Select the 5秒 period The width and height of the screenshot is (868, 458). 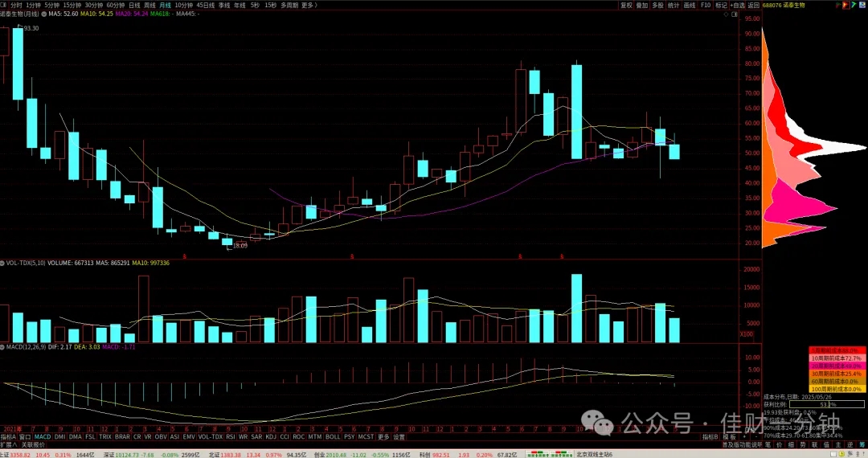[x=255, y=5]
